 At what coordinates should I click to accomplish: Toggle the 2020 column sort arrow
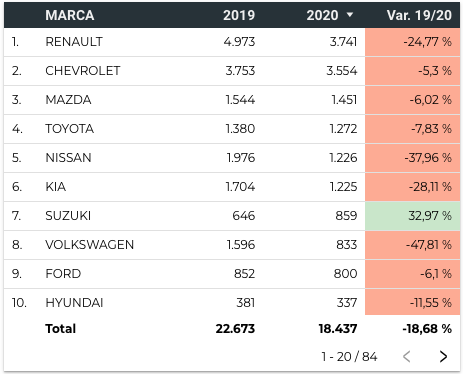350,15
